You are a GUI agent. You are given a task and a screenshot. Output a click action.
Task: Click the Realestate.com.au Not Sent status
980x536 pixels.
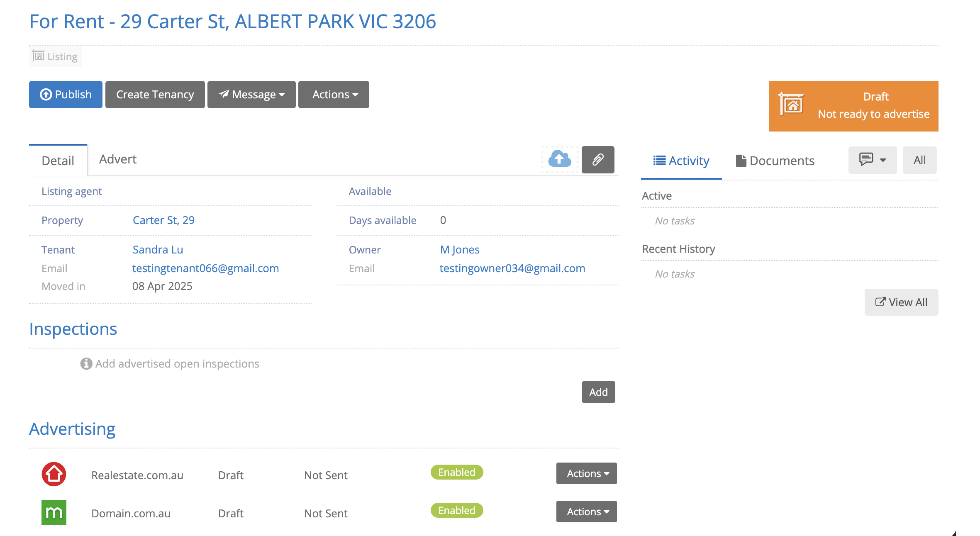(x=326, y=475)
